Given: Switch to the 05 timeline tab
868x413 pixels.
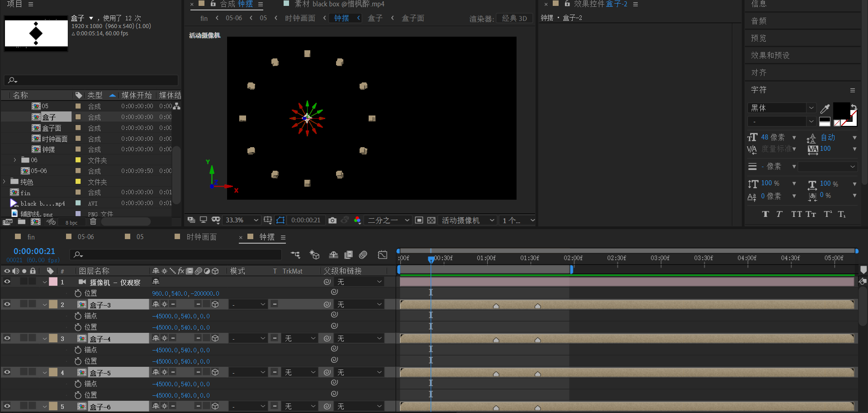Looking at the screenshot, I should 140,237.
